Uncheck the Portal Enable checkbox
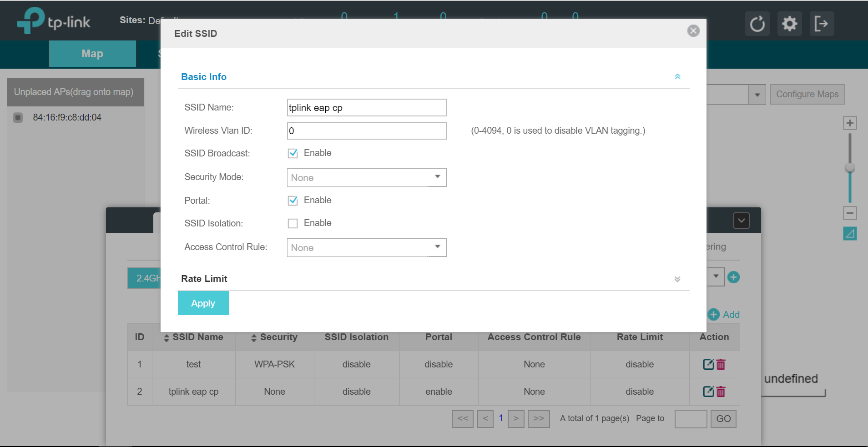The image size is (868, 447). point(293,201)
